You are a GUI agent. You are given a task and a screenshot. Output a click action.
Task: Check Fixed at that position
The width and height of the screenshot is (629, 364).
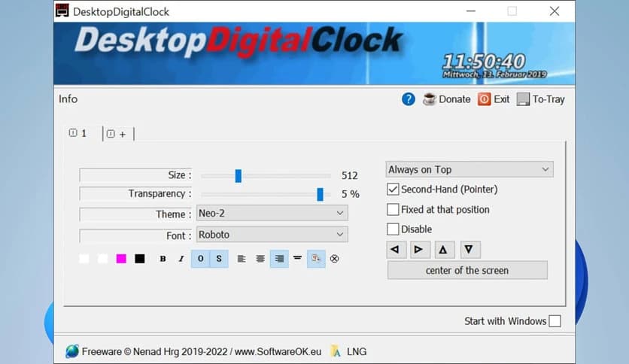tap(393, 209)
